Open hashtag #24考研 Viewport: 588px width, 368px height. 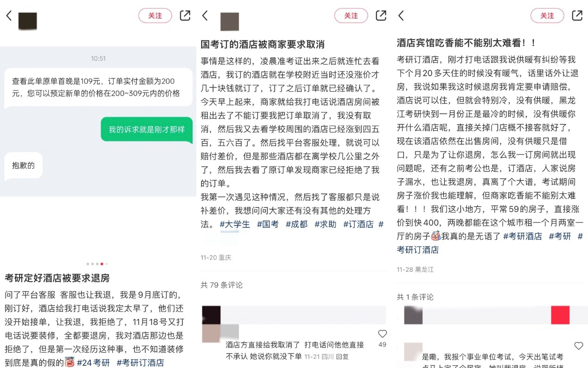93,362
